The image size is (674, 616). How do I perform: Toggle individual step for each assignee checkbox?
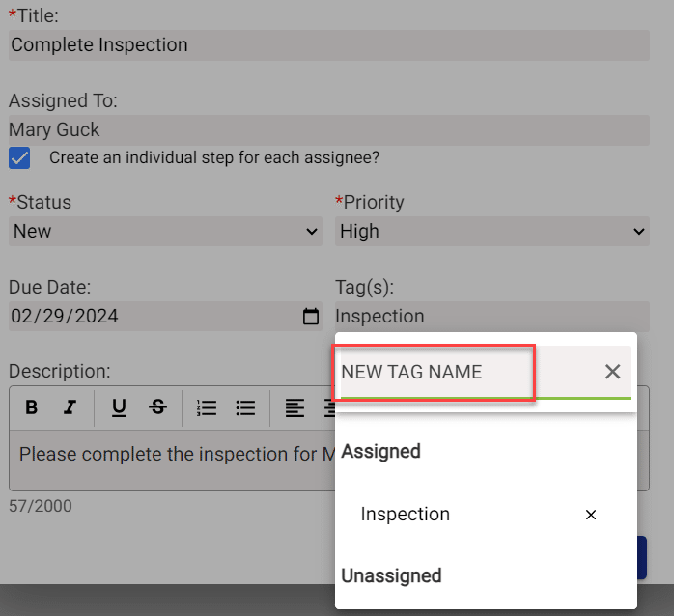tap(19, 157)
